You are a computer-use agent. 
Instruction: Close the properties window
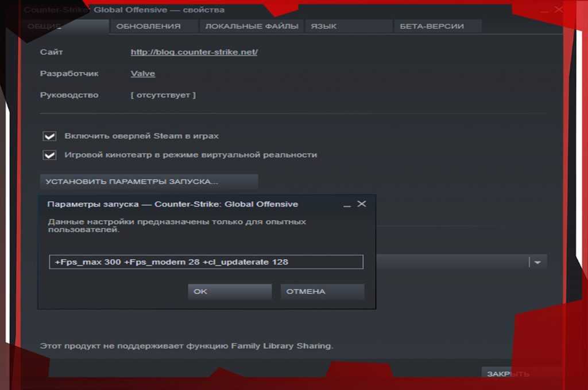[559, 9]
